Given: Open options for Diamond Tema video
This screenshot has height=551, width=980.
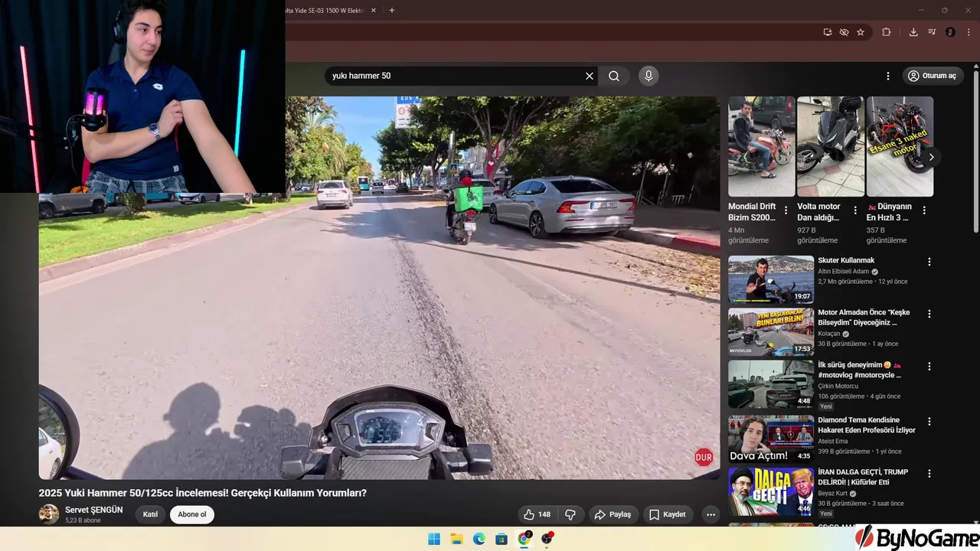Looking at the screenshot, I should (929, 422).
